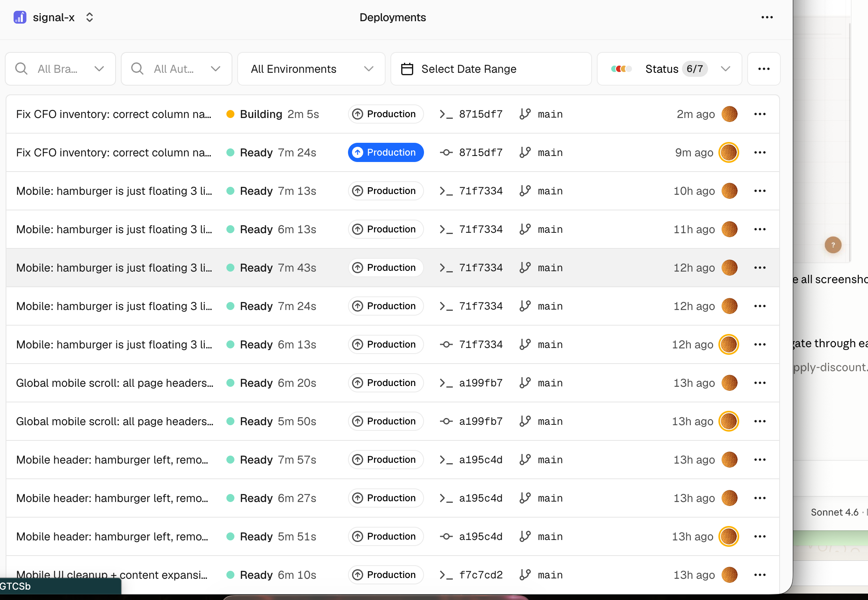Click the git branch icon beside main in first row
The image size is (868, 600).
click(x=525, y=114)
